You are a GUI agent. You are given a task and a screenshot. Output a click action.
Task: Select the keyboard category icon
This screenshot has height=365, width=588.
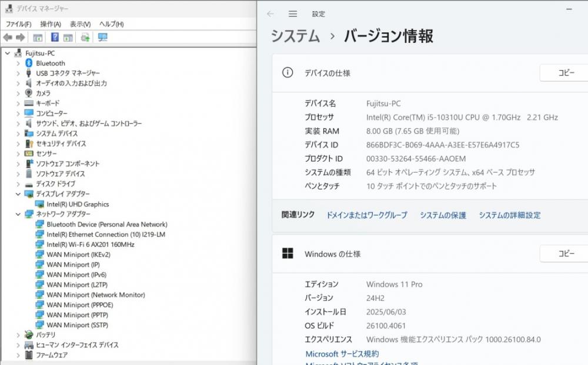pos(29,103)
